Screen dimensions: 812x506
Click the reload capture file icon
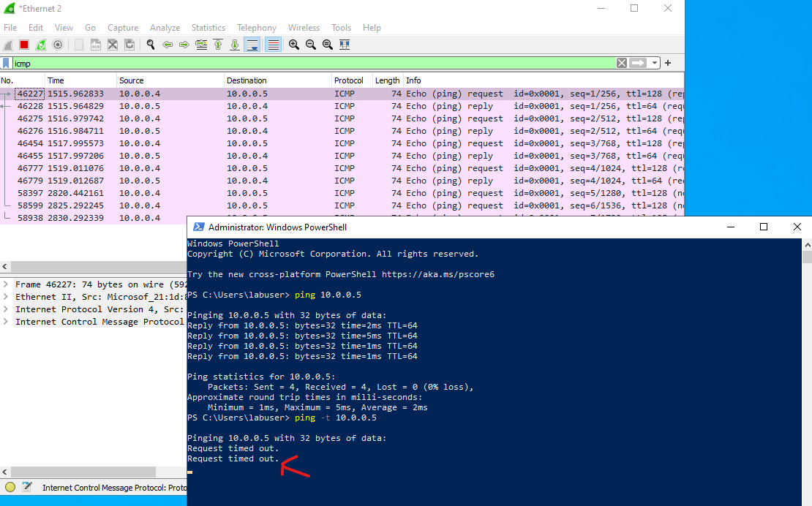point(129,45)
